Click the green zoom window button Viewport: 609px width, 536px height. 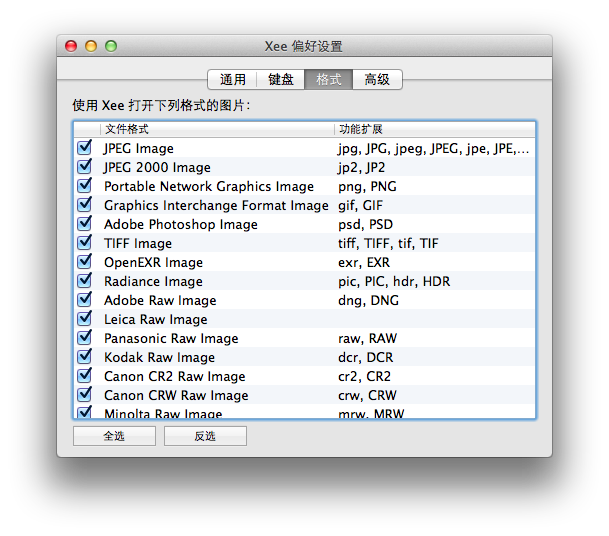coord(111,46)
